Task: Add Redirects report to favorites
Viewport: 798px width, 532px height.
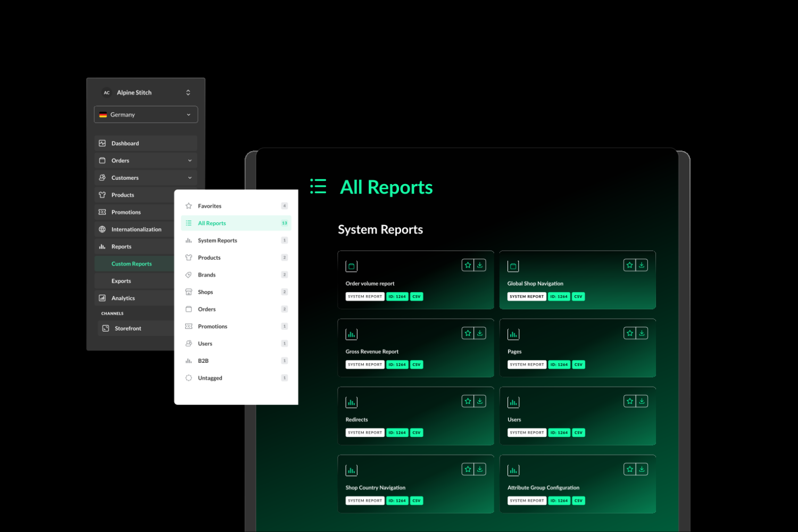Action: tap(468, 401)
